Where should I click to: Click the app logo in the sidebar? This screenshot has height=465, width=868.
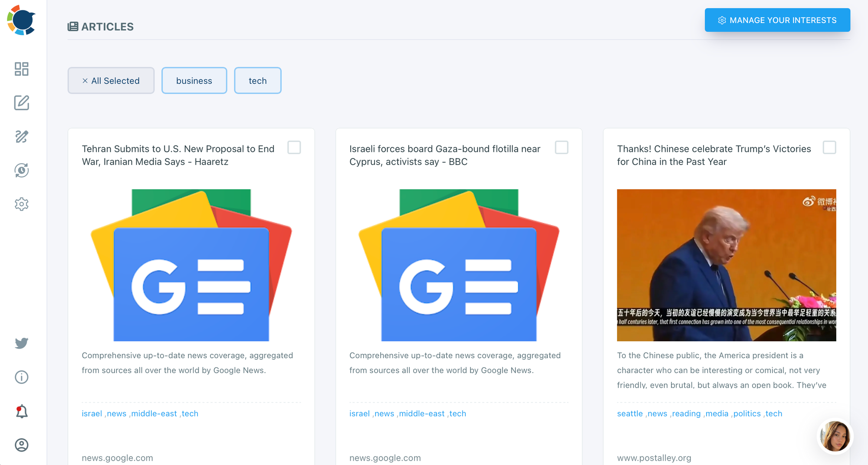point(21,20)
